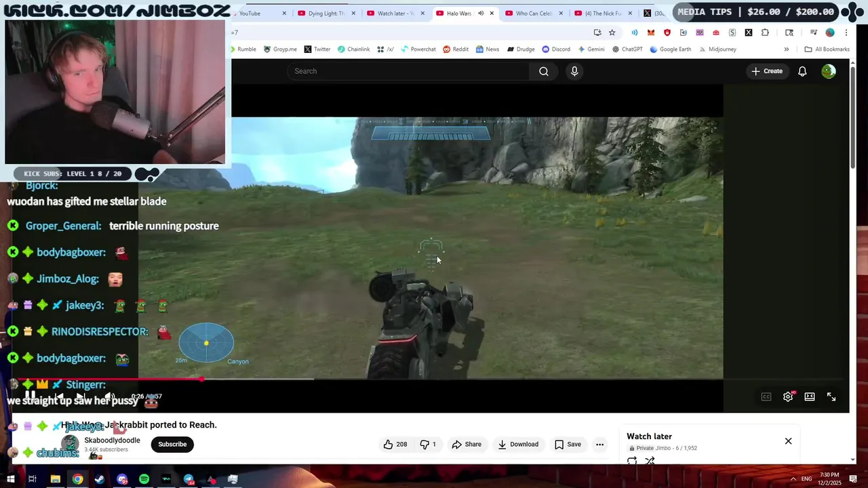The width and height of the screenshot is (868, 488).
Task: Open the ChatGPT bookmark
Action: [627, 49]
